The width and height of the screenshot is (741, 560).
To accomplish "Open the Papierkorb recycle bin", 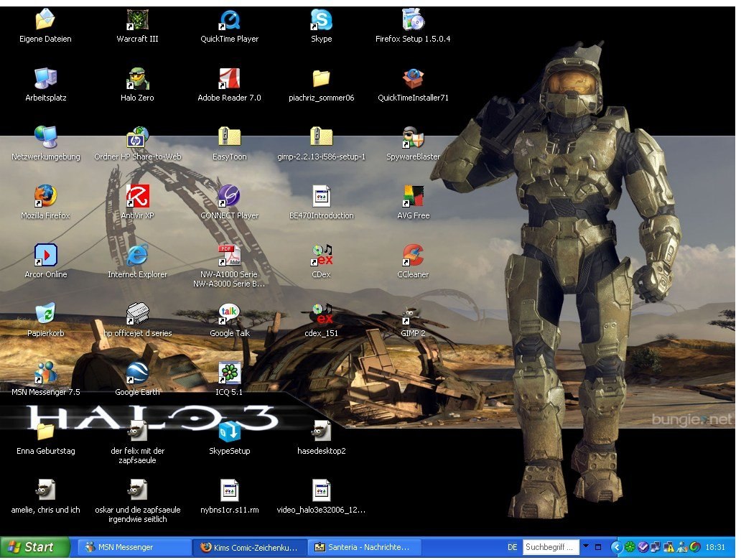I will pos(45,314).
